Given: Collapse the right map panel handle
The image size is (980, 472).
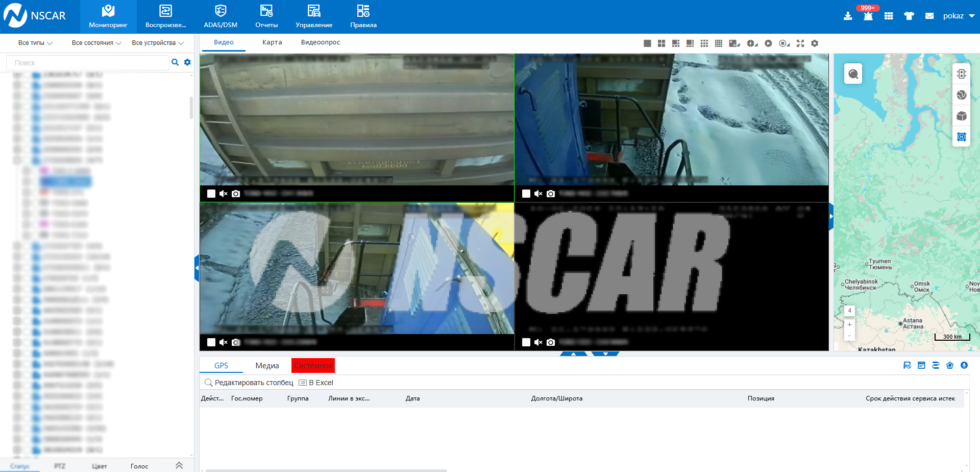Looking at the screenshot, I should pyautogui.click(x=831, y=217).
